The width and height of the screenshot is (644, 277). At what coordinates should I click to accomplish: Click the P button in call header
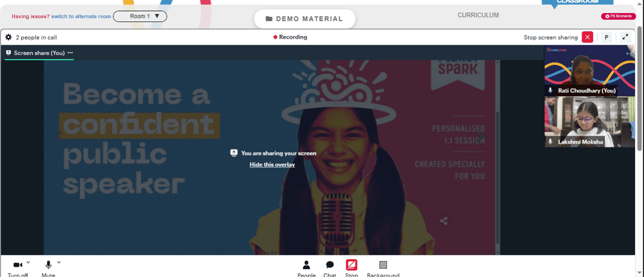(606, 37)
